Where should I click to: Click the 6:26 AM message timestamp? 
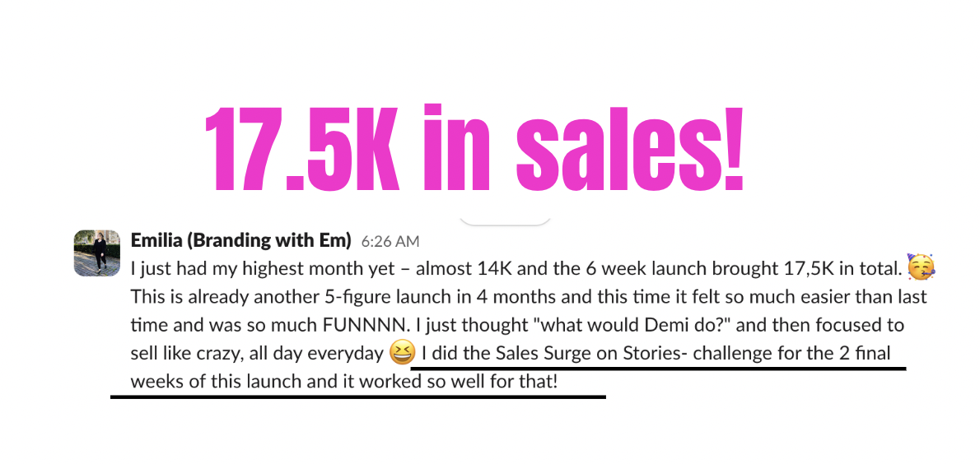pyautogui.click(x=390, y=242)
